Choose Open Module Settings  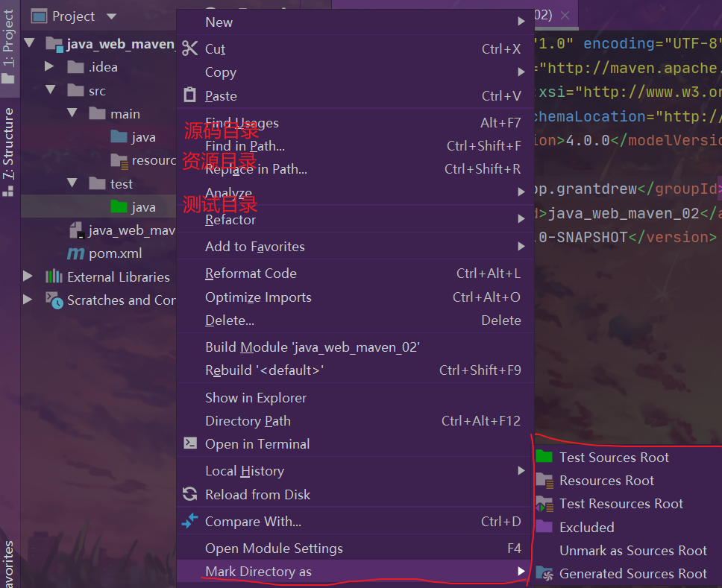[x=355, y=548]
